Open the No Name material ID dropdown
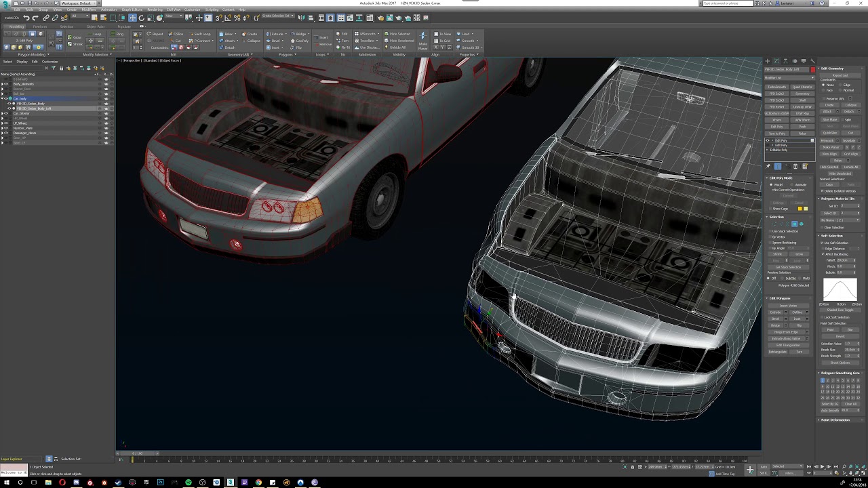868x488 pixels. coord(840,220)
